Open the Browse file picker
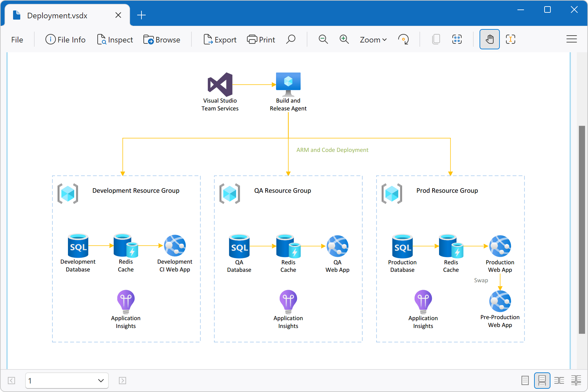This screenshot has width=588, height=392. pos(162,39)
